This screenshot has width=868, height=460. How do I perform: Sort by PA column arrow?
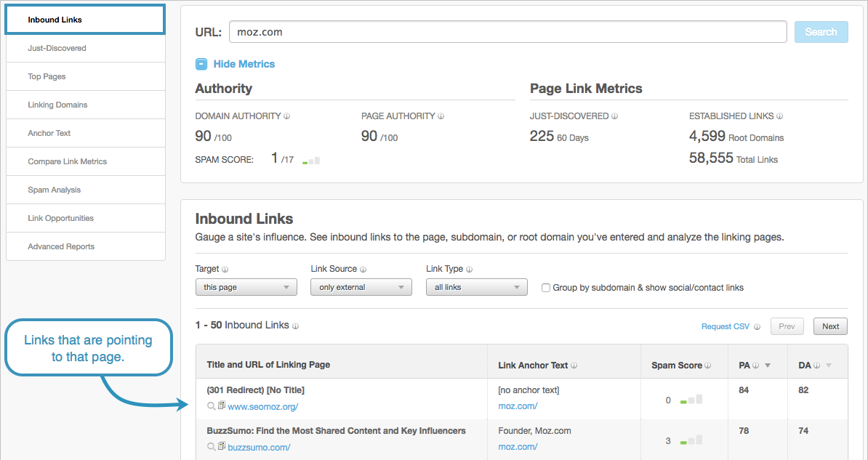pyautogui.click(x=768, y=366)
